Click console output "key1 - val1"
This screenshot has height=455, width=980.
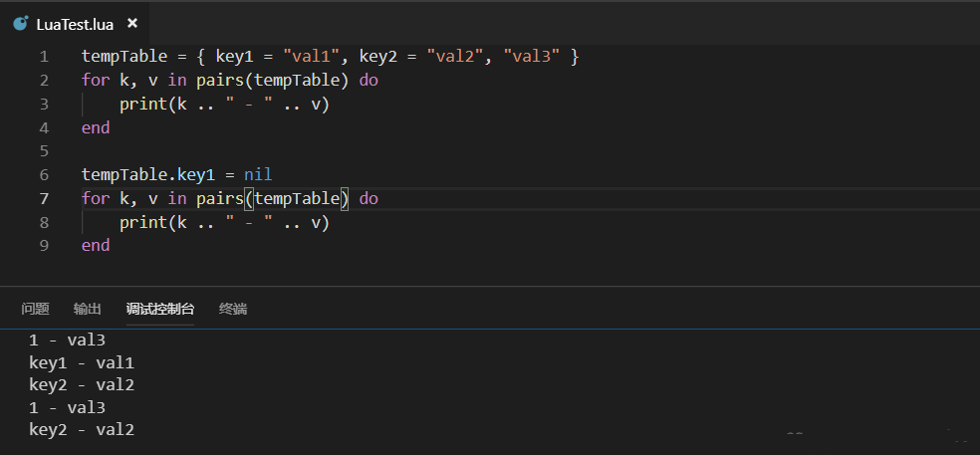82,363
